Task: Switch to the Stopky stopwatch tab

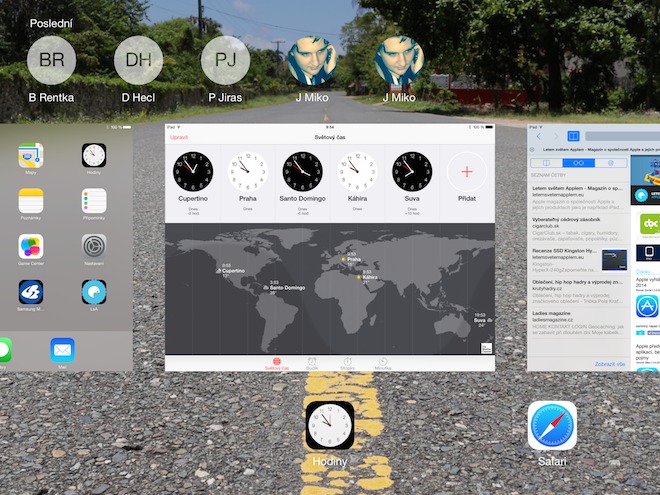Action: click(347, 363)
